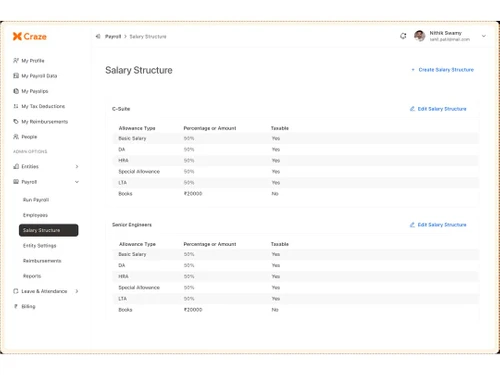500x375 pixels.
Task: Click the refresh sync icon in header
Action: tap(403, 36)
